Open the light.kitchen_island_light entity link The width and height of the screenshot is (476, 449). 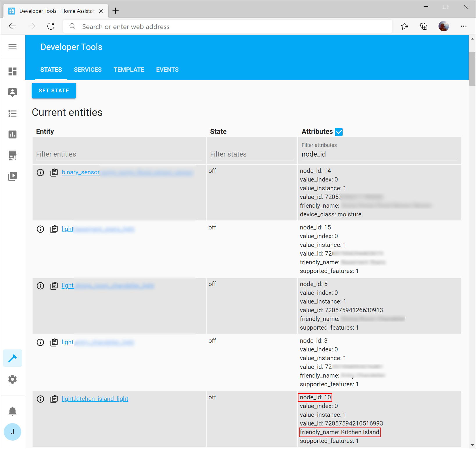[95, 399]
